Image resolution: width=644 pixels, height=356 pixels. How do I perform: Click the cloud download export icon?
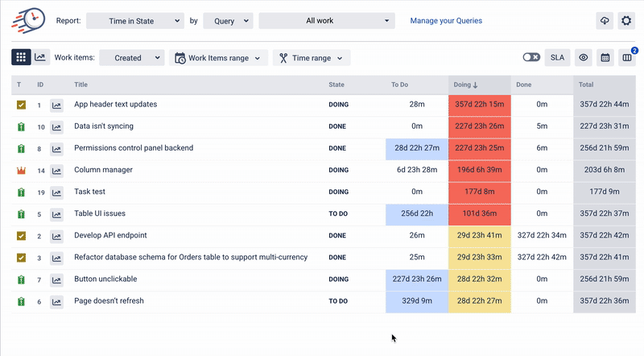click(x=605, y=21)
